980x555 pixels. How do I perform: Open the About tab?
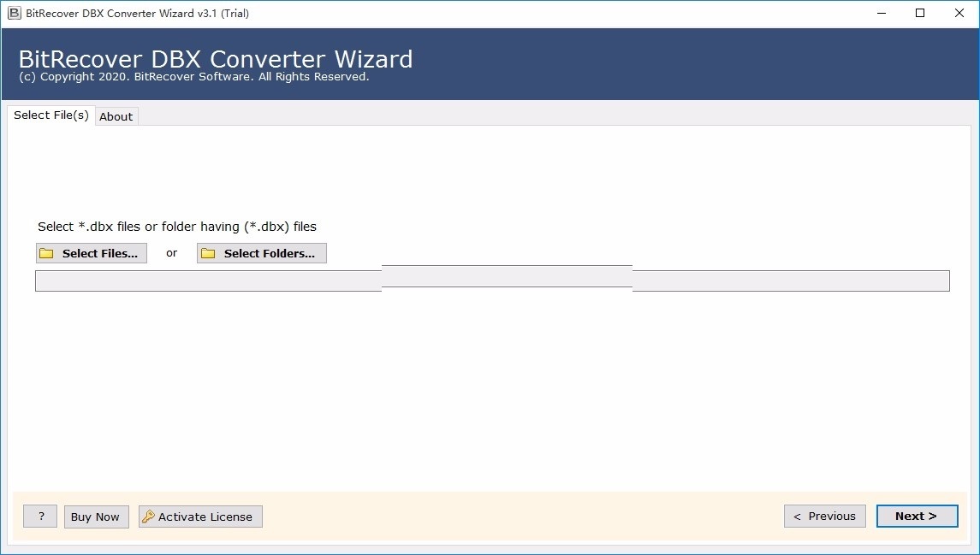click(116, 117)
